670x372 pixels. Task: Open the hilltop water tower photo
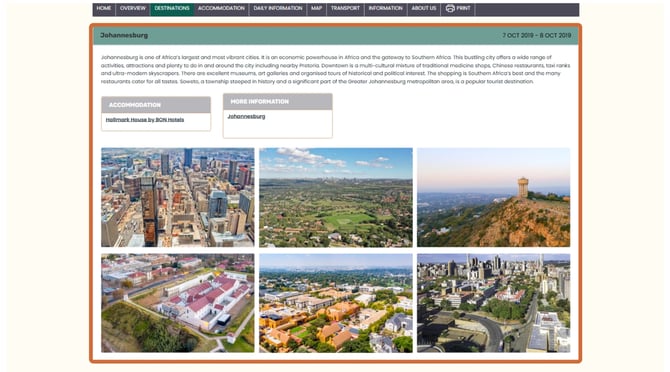pyautogui.click(x=494, y=197)
